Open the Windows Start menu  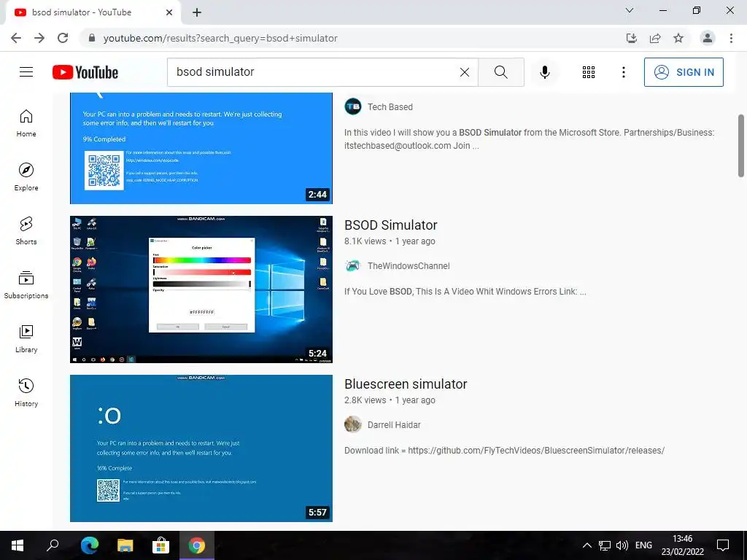click(18, 545)
